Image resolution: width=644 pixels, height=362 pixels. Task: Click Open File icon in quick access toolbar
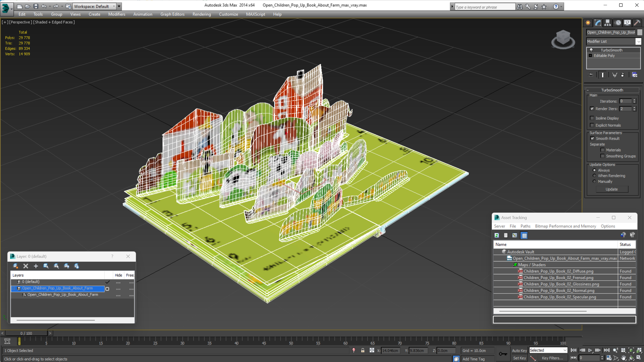click(x=28, y=6)
